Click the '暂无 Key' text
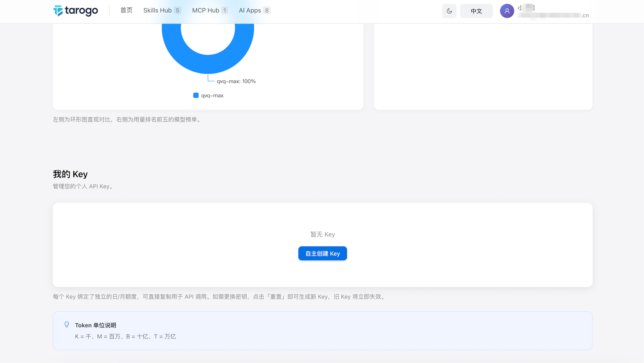644x363 pixels. (323, 234)
